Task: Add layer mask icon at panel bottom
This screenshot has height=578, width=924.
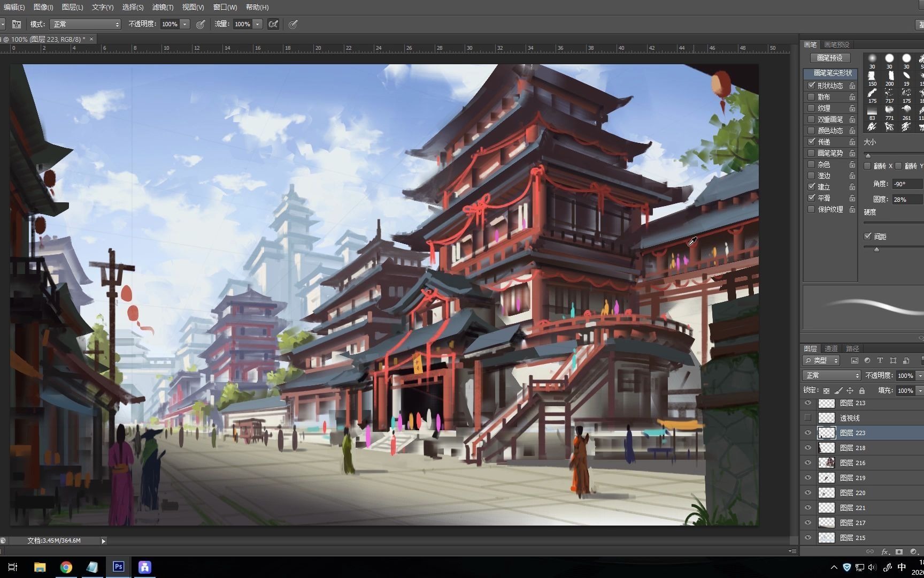Action: pos(899,551)
